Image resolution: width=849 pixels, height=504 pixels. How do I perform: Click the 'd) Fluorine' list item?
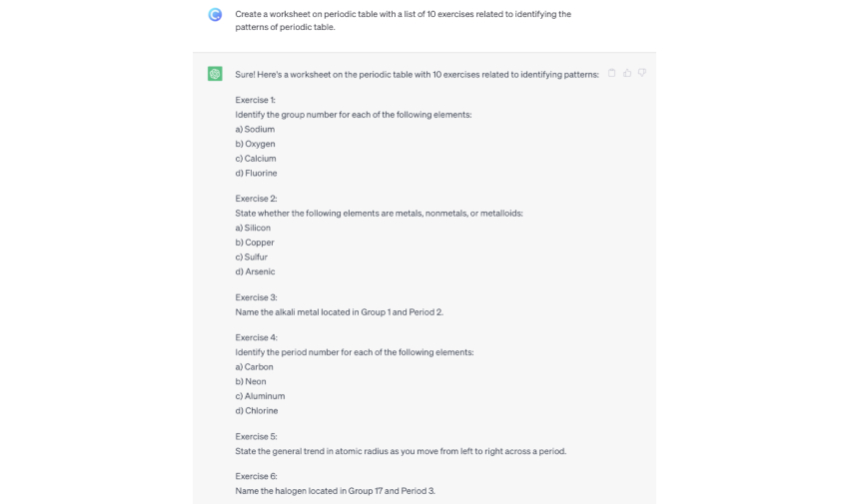[256, 174]
